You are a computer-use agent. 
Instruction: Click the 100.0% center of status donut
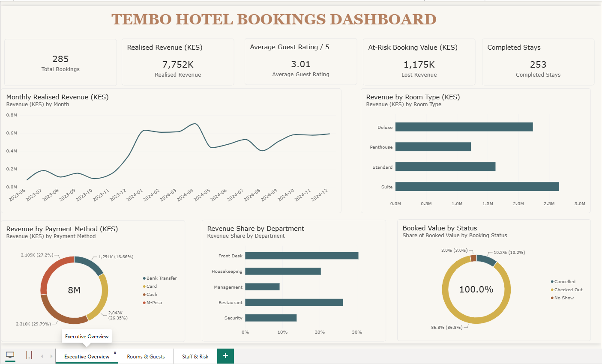(x=476, y=289)
